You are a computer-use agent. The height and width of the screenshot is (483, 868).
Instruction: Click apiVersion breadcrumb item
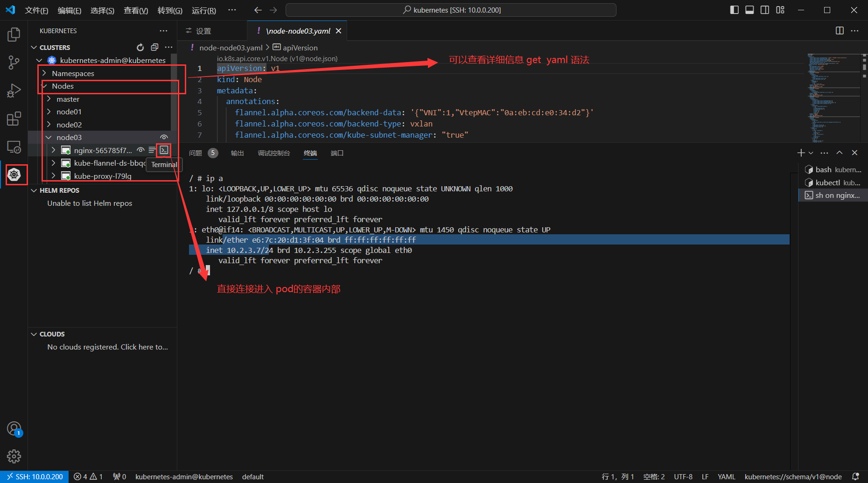295,48
